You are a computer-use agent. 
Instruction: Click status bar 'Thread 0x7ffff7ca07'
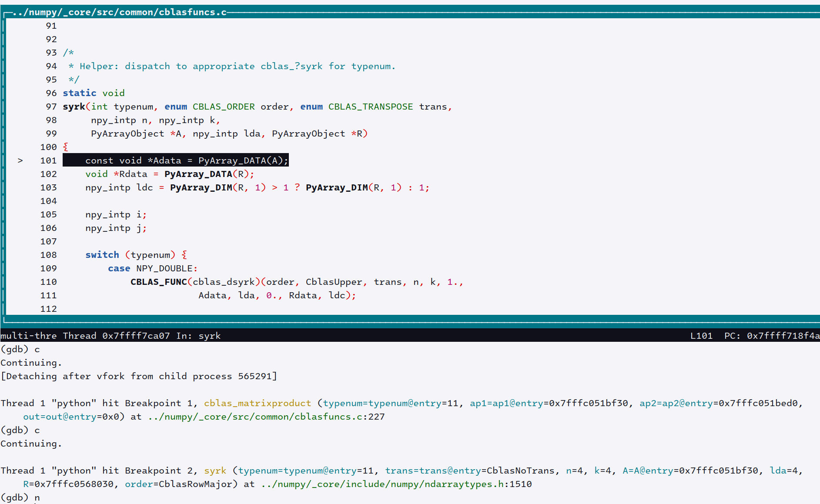116,336
